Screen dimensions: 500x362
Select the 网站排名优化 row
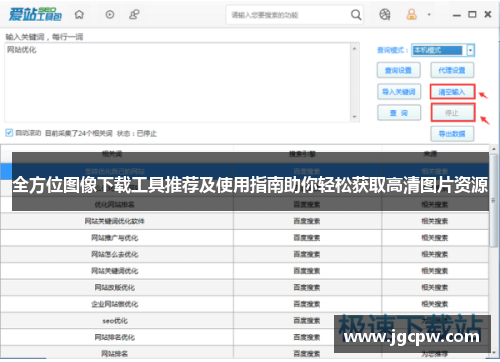click(245, 337)
